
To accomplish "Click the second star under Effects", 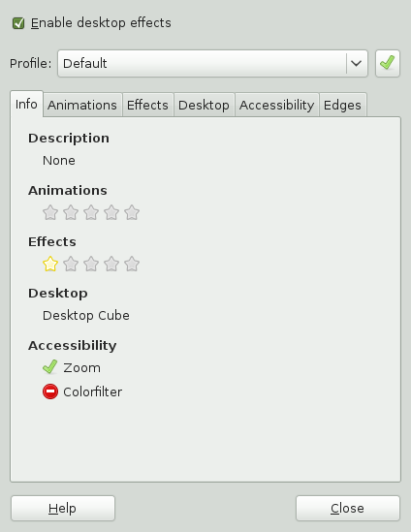I will click(x=71, y=264).
